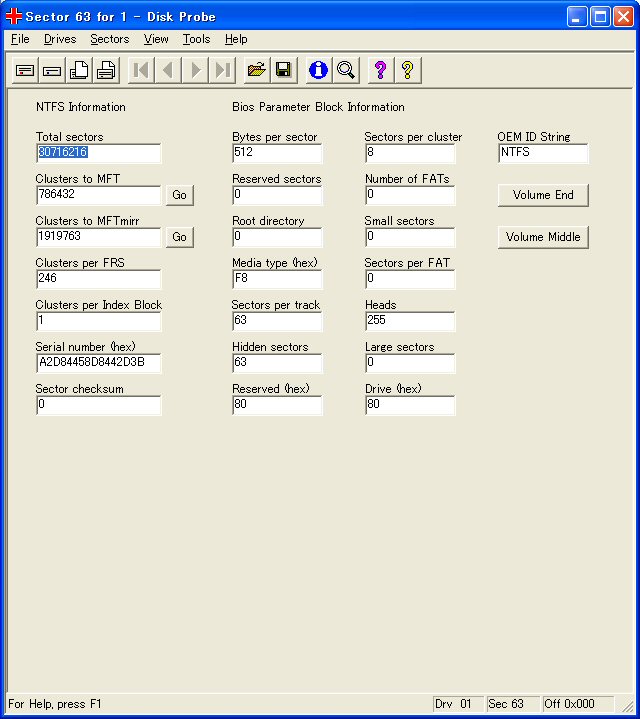
Task: Click the 'NTFS Information' heading text
Action: point(81,107)
